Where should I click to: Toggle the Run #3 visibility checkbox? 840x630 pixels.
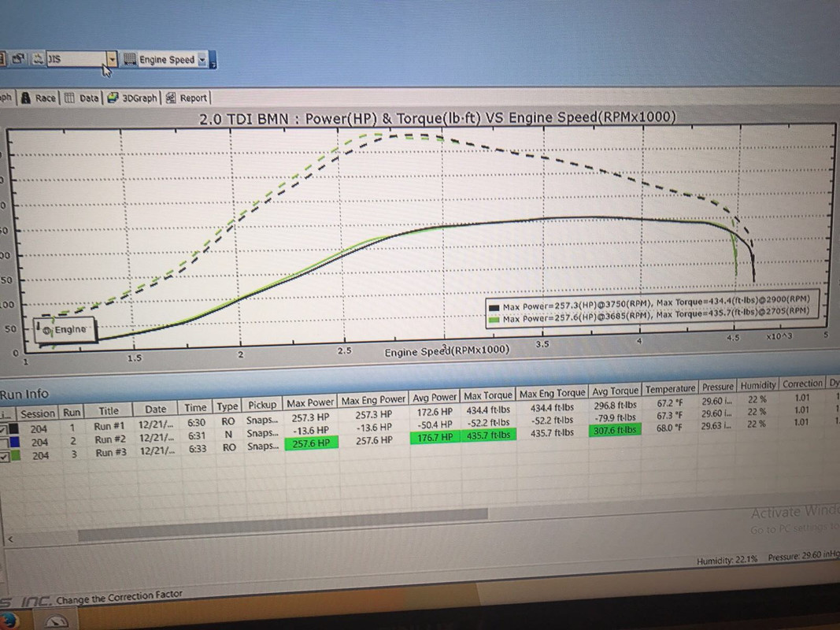click(x=4, y=456)
